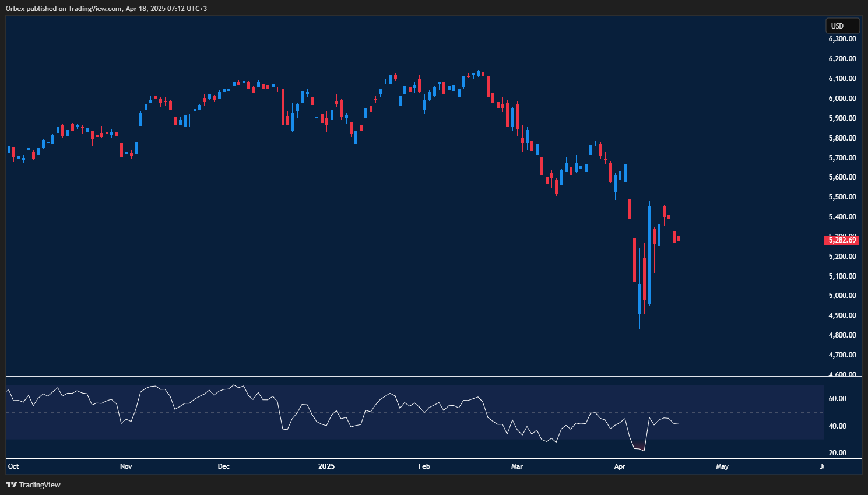Select the Nov marker on the time axis
Image resolution: width=868 pixels, height=495 pixels.
click(x=126, y=466)
